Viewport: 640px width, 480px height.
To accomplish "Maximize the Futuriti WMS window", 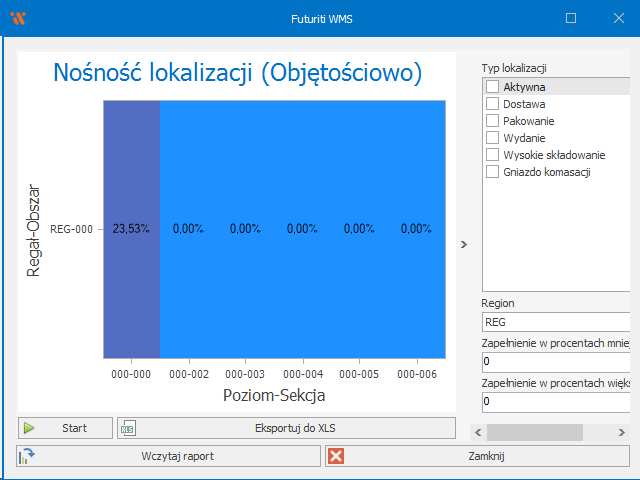I will (x=571, y=18).
